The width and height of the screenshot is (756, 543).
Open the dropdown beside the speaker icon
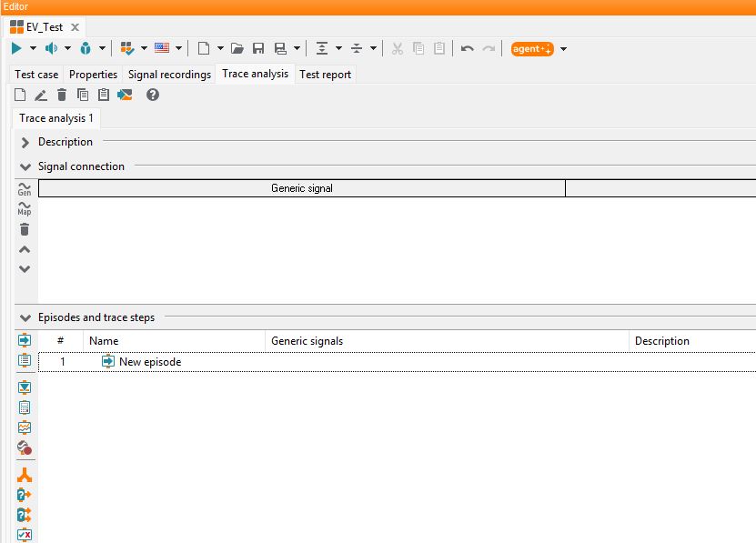(x=67, y=48)
